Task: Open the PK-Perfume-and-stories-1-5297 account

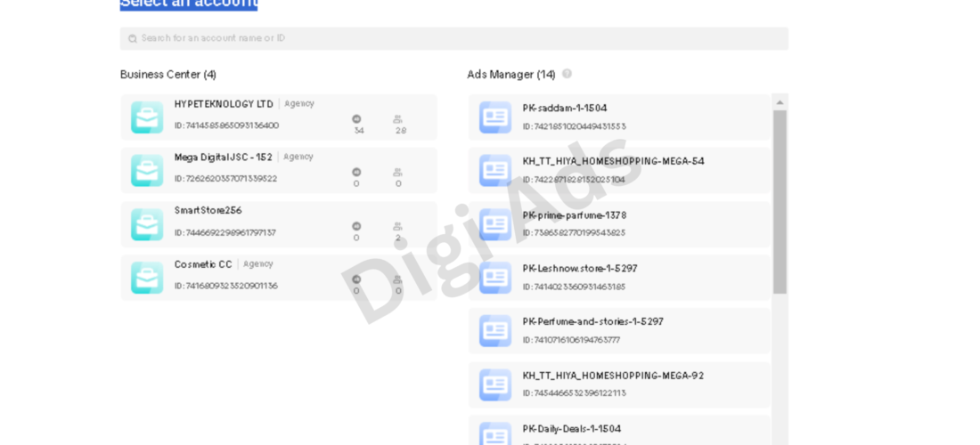Action: pos(619,331)
